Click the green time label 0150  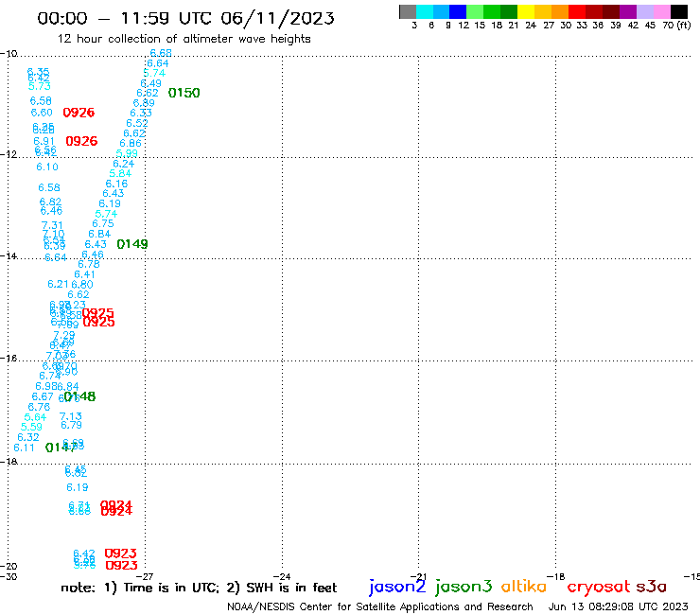[184, 93]
